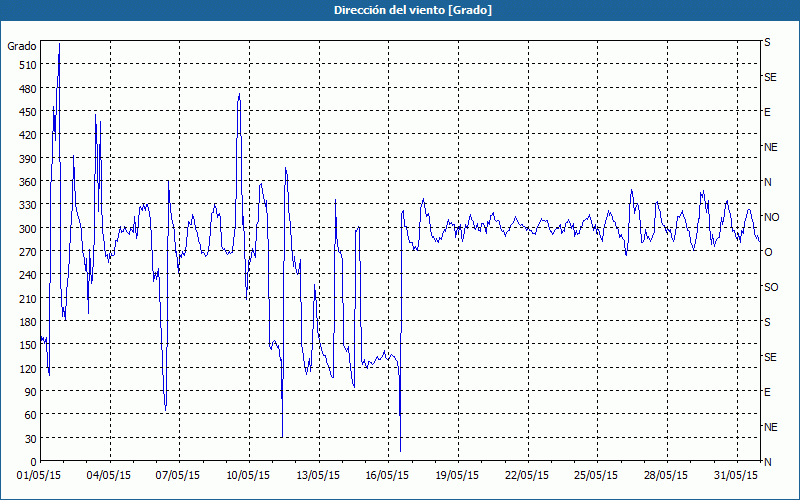Select the 450 value on the left axis
Image resolution: width=800 pixels, height=500 pixels.
[x=28, y=112]
